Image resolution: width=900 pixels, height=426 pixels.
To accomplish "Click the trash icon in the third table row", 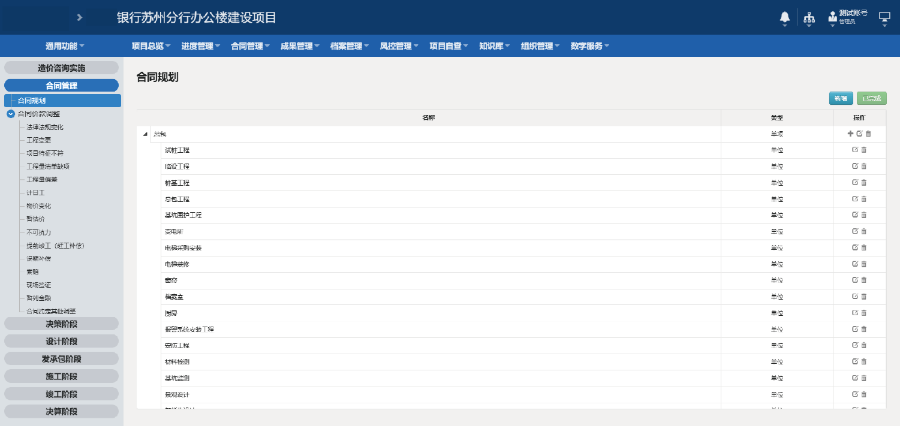I will pos(864,166).
